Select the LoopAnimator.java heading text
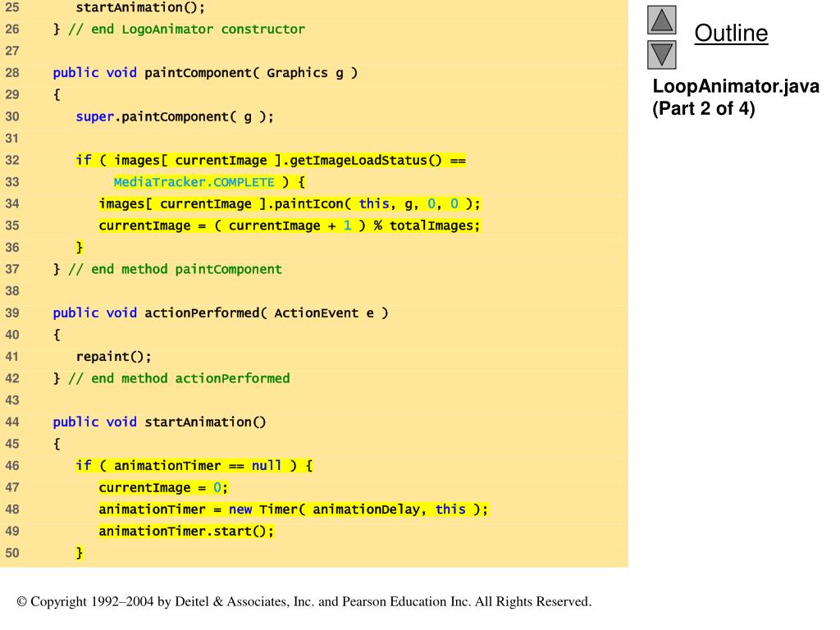The image size is (840, 630). tap(736, 86)
